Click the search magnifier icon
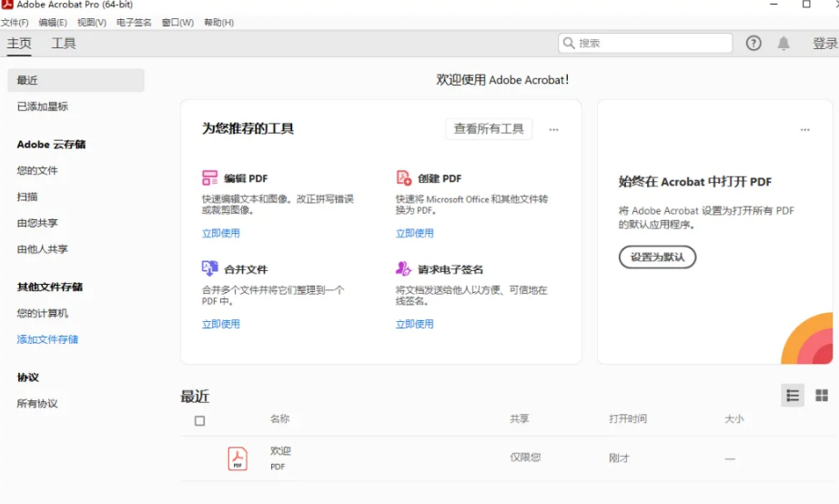The width and height of the screenshot is (839, 504). point(569,43)
